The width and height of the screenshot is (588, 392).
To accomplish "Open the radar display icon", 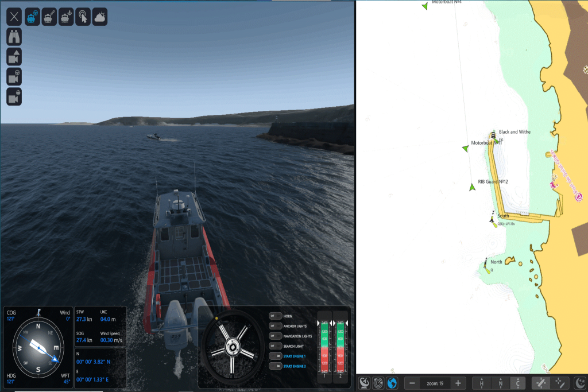I will coord(378,383).
